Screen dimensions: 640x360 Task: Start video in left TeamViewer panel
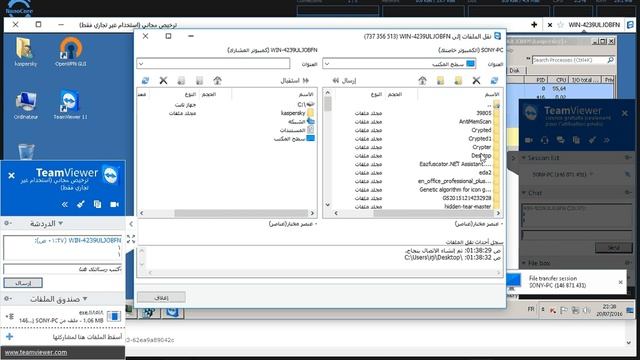114,204
